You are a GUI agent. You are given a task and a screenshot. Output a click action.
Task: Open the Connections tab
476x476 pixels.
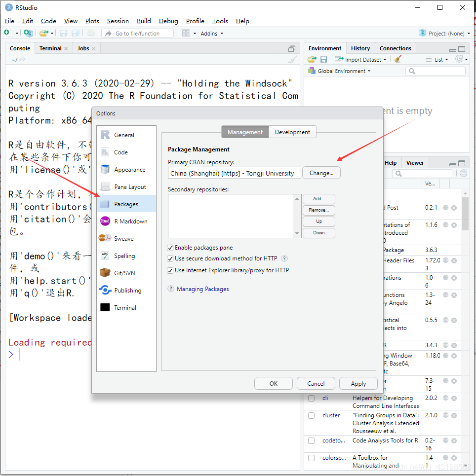click(x=395, y=48)
